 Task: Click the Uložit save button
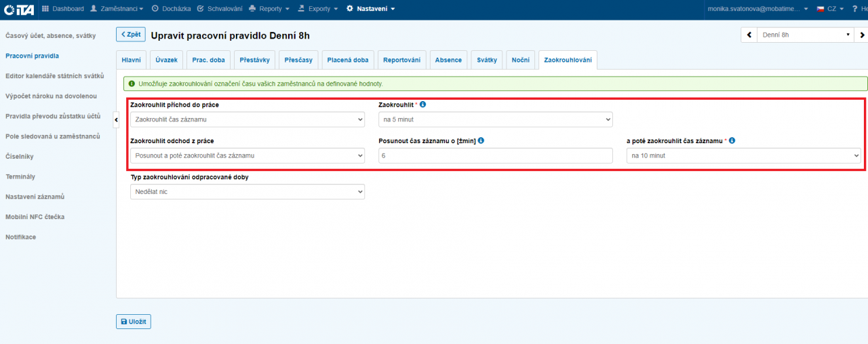(134, 322)
